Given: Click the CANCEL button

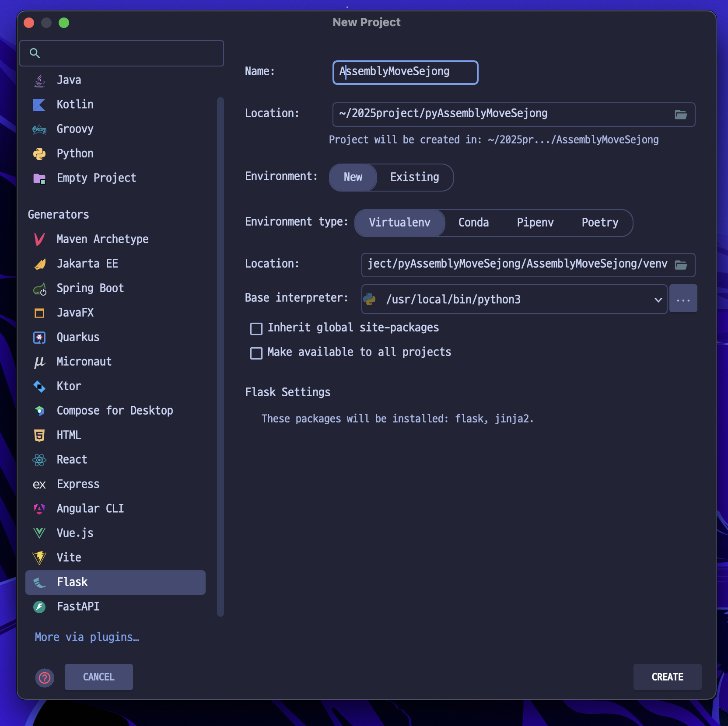Looking at the screenshot, I should pos(99,677).
